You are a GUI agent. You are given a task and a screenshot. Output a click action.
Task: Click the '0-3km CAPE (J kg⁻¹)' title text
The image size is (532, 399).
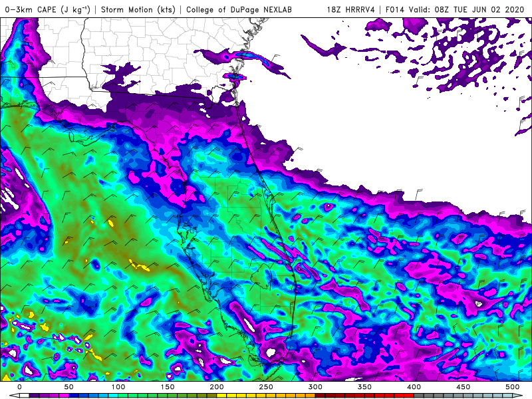[x=48, y=9]
